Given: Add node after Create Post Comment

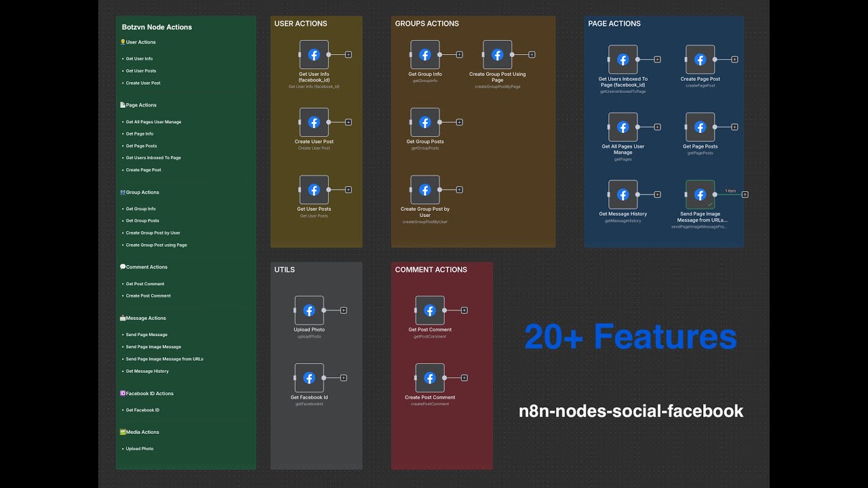Looking at the screenshot, I should [x=464, y=378].
